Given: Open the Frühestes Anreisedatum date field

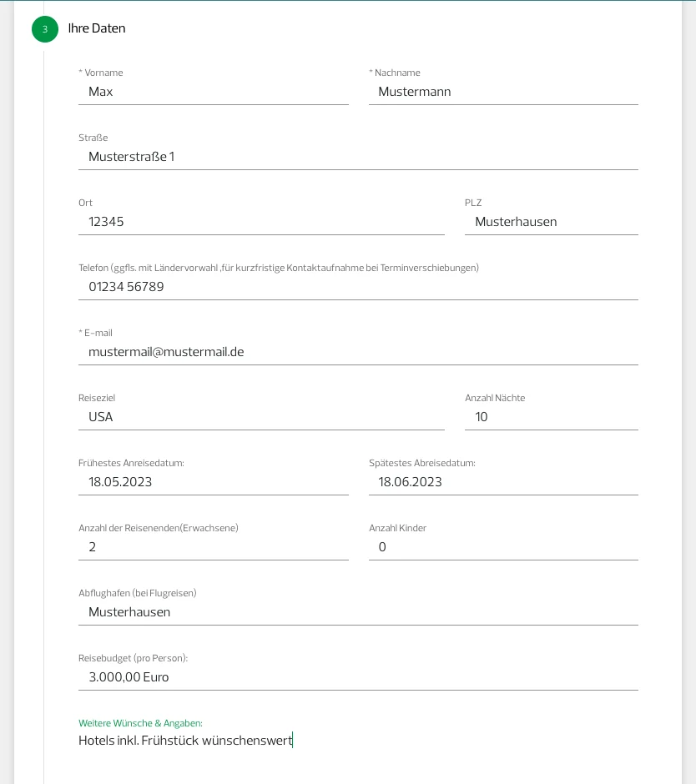Looking at the screenshot, I should (x=213, y=482).
